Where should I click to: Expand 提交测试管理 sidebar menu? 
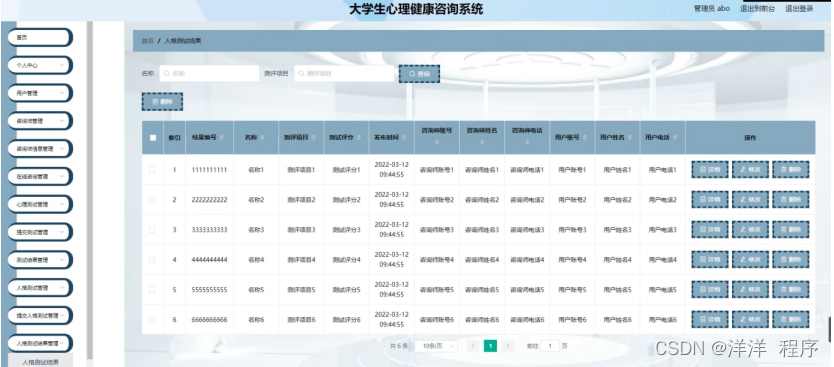(x=39, y=232)
